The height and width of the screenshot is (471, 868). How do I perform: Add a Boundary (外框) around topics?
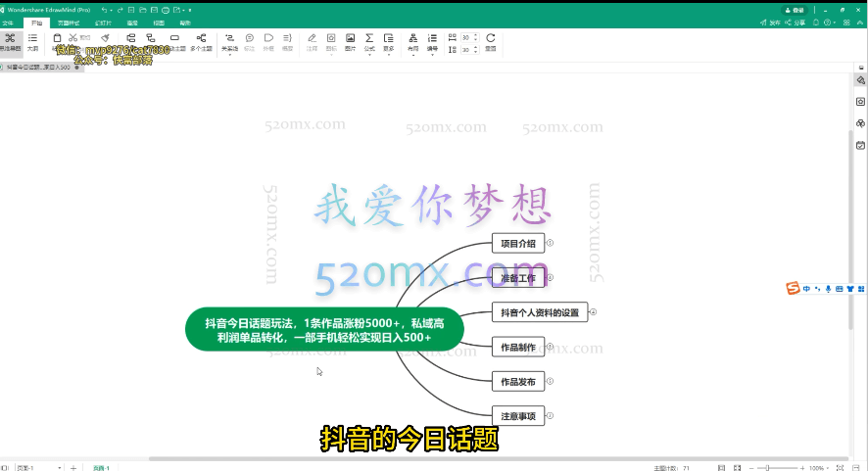[268, 42]
